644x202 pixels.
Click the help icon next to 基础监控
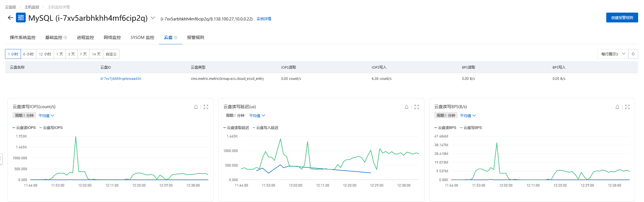pyautogui.click(x=65, y=38)
